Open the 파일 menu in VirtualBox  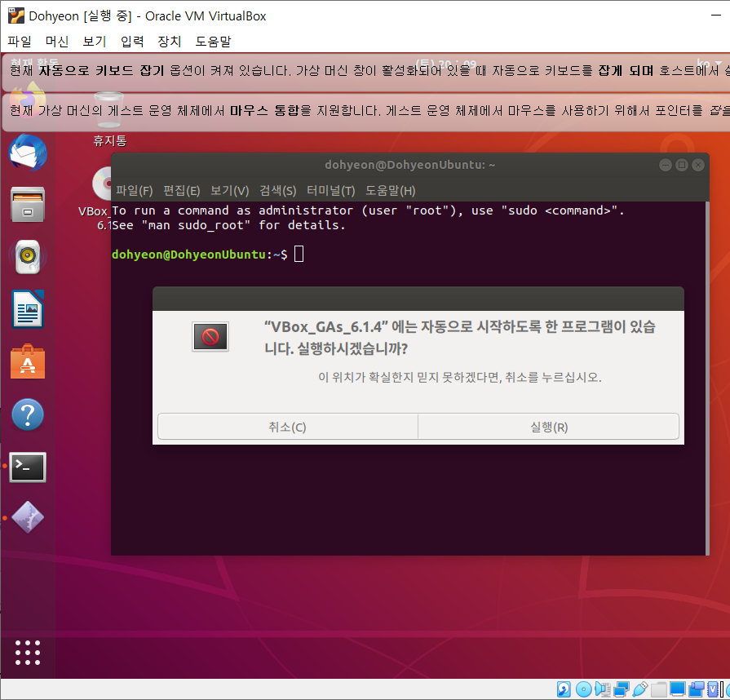coord(20,42)
